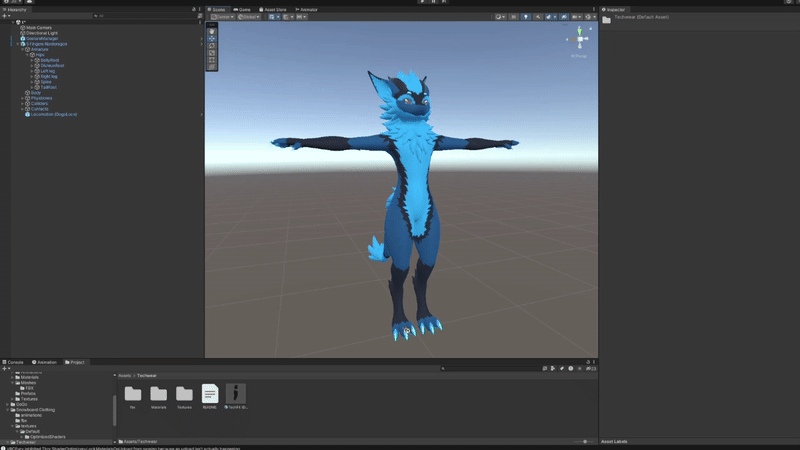This screenshot has width=800, height=450.
Task: Expand the Physbones node
Action: pyautogui.click(x=22, y=98)
